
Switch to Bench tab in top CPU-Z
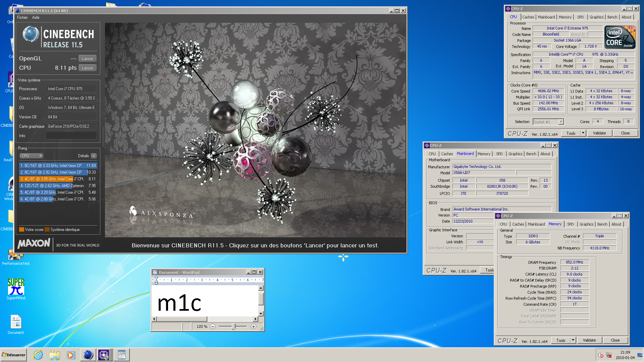coord(612,17)
